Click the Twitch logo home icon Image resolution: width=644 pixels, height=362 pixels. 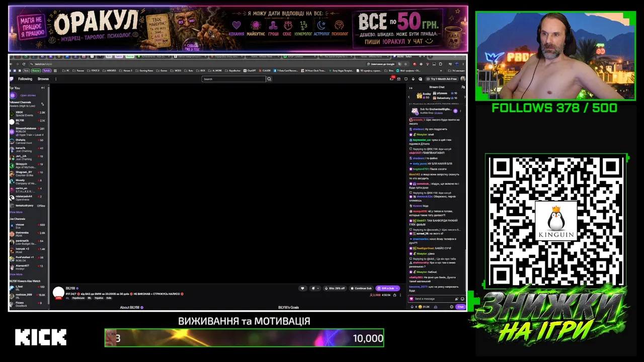[x=12, y=79]
